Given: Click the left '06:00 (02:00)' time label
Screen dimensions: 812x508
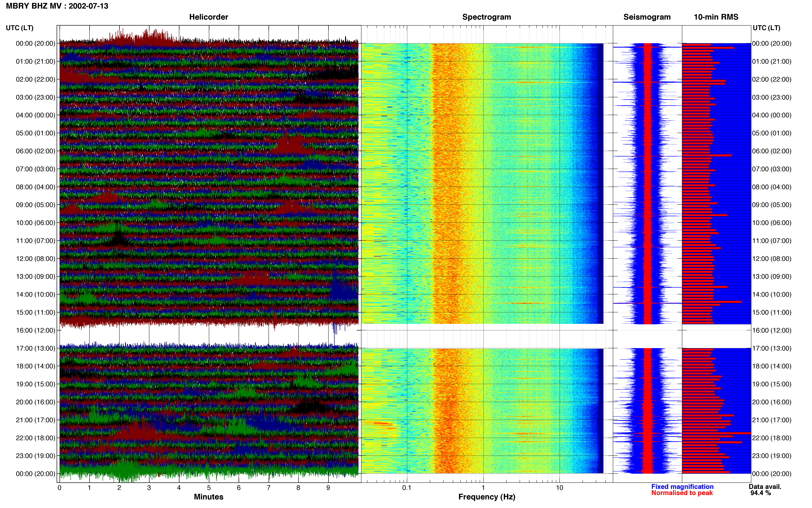Looking at the screenshot, I should point(36,151).
